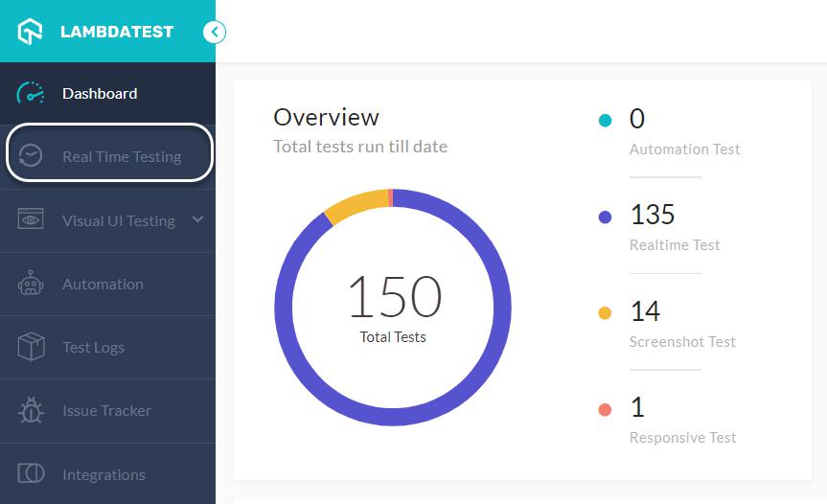Open Integrations in sidebar
This screenshot has width=827, height=504.
pyautogui.click(x=107, y=474)
